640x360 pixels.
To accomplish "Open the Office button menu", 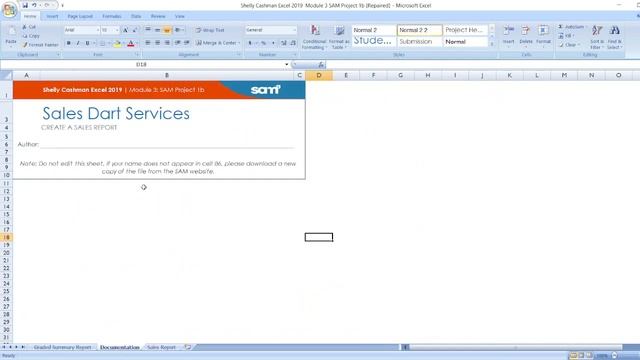I will tap(9, 10).
